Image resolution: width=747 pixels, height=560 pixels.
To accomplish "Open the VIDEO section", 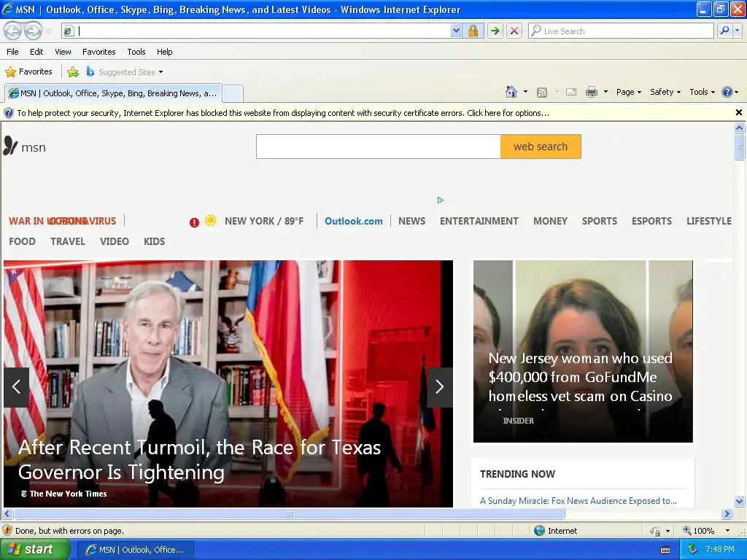I will (115, 241).
